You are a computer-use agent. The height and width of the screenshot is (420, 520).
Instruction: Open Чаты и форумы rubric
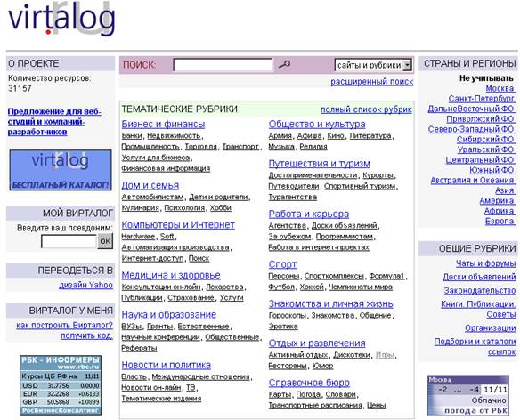click(x=486, y=263)
